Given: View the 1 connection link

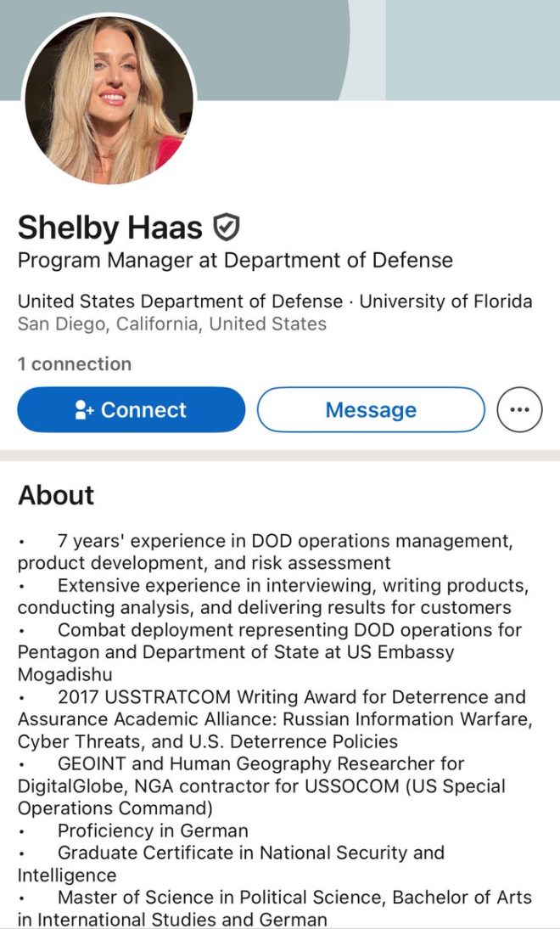Looking at the screenshot, I should point(75,363).
